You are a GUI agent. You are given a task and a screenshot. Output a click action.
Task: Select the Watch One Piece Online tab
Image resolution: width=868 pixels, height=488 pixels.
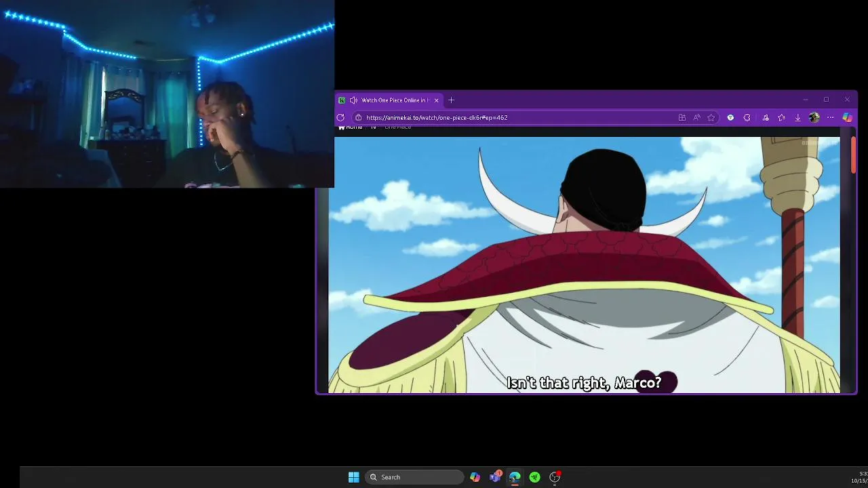tap(390, 100)
